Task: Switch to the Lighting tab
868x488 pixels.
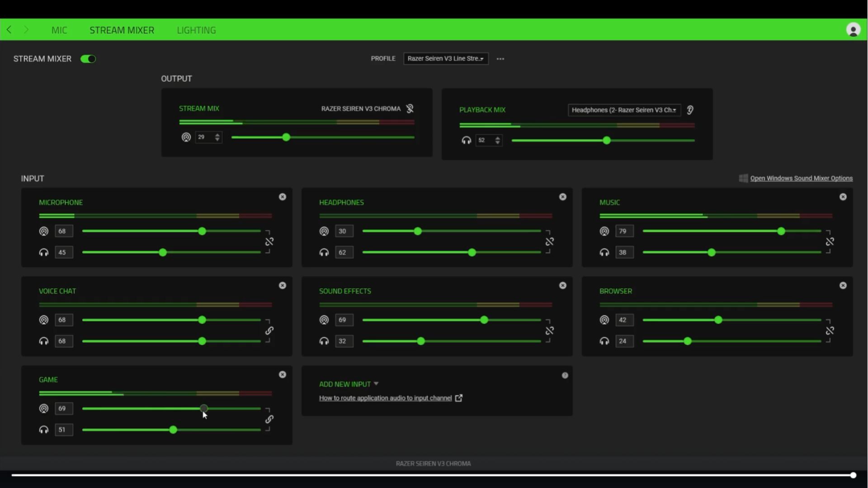Action: 196,30
